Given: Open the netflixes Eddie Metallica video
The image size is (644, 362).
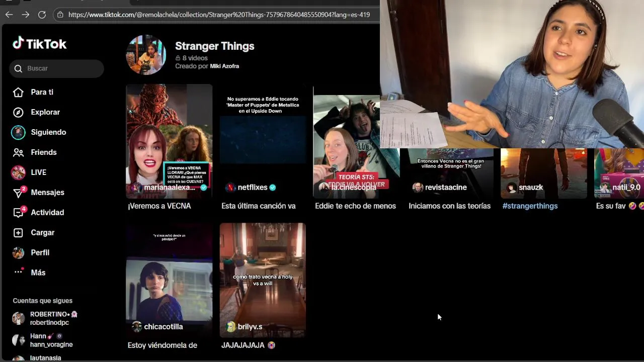Looking at the screenshot, I should 263,141.
